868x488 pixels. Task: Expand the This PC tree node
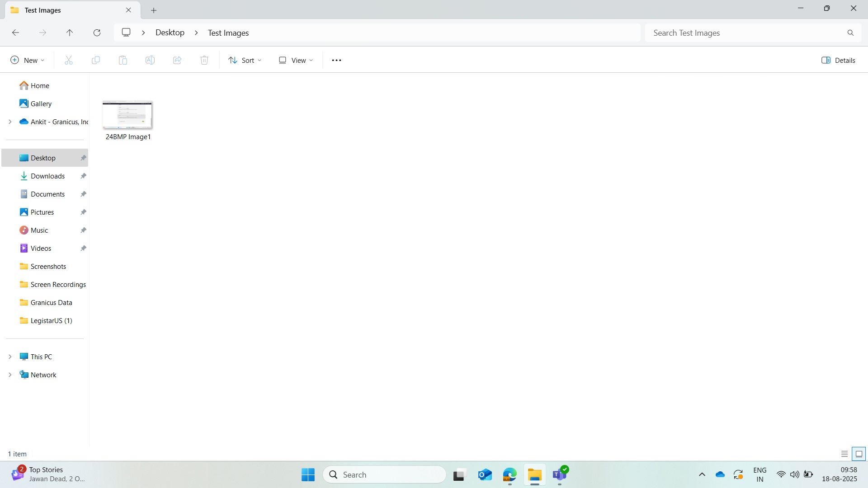tap(10, 357)
